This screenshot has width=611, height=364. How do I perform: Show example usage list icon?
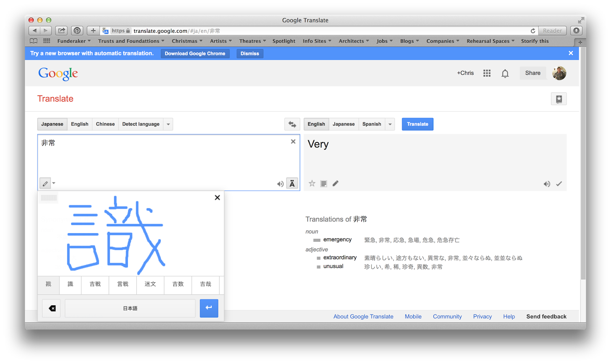[x=323, y=184]
